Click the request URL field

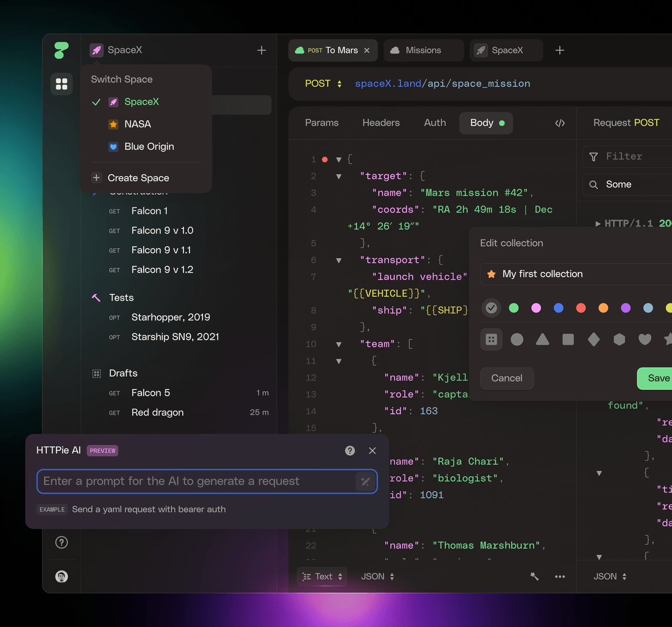point(442,84)
